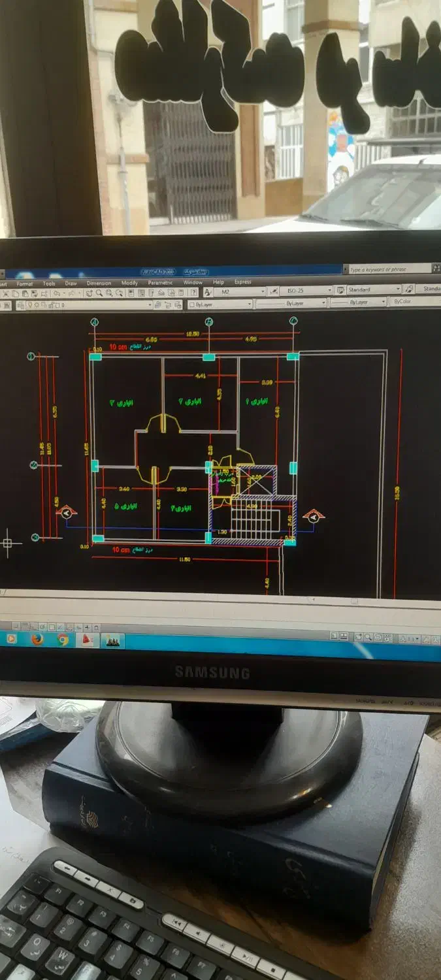This screenshot has width=441, height=980.
Task: Open the ByLayer linetype dropdown
Action: coord(322,303)
